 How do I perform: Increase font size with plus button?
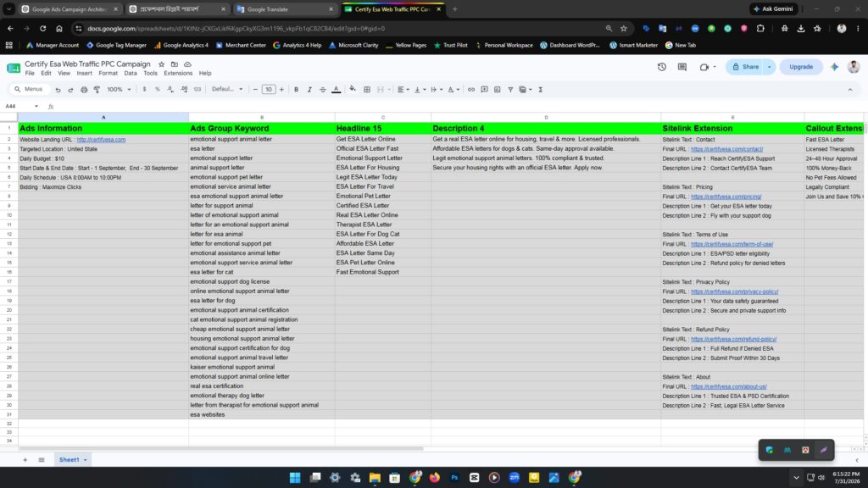pyautogui.click(x=281, y=89)
